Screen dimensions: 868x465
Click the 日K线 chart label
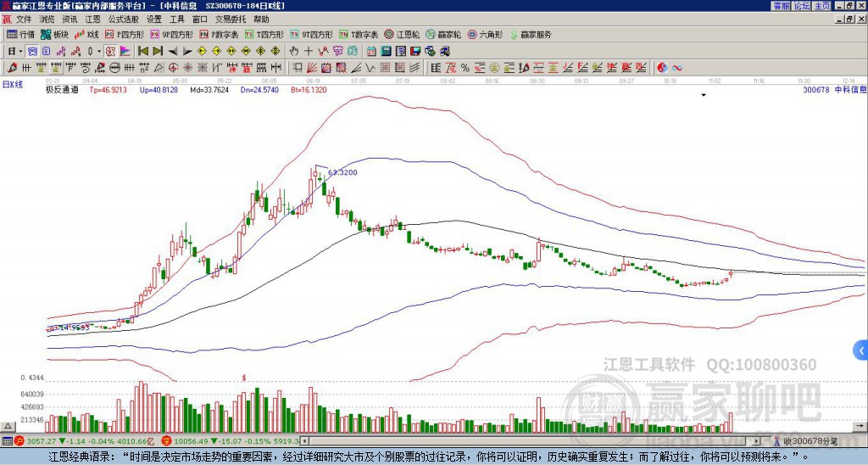point(12,85)
